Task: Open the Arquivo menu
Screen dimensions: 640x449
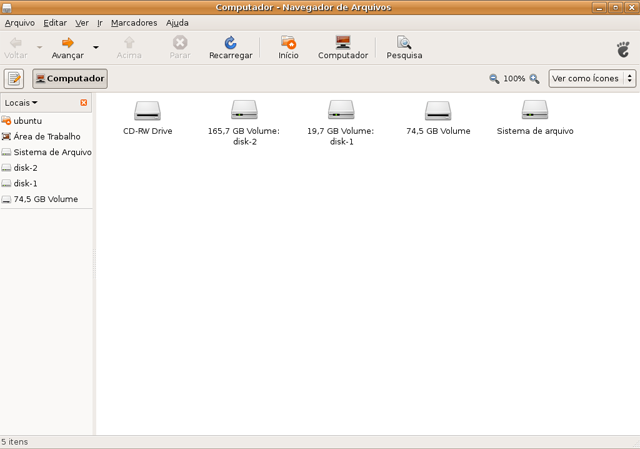Action: (20, 23)
